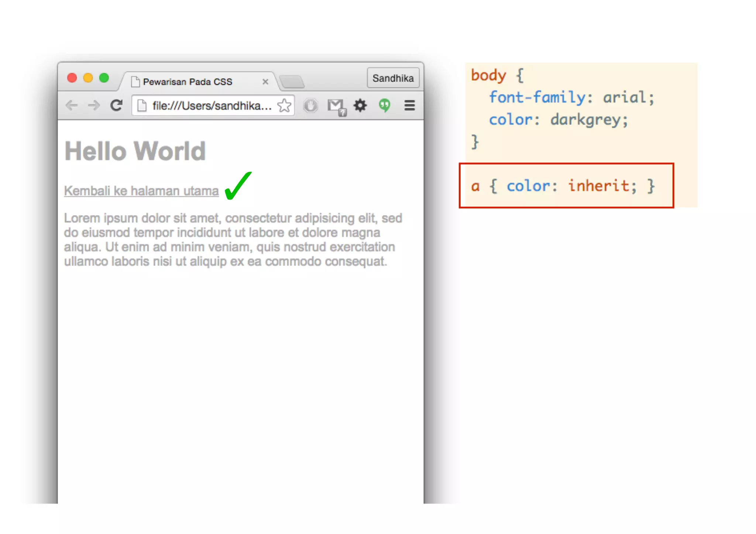The height and width of the screenshot is (534, 756).
Task: Click the page icon in address bar
Action: (142, 106)
